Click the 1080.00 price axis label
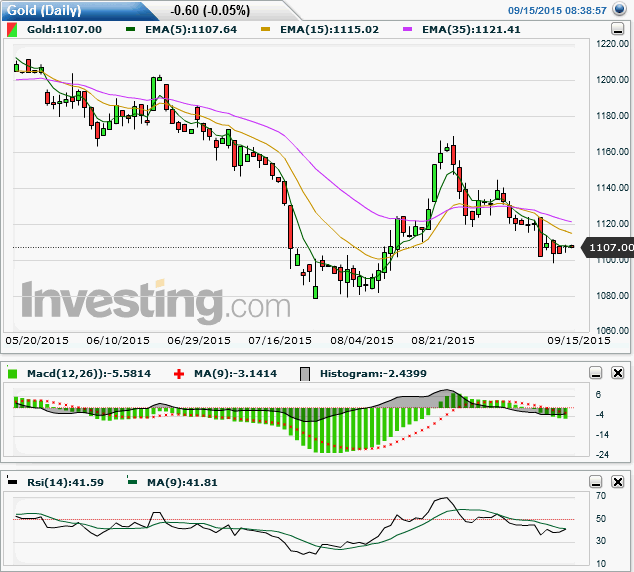This screenshot has width=634, height=572. point(613,295)
